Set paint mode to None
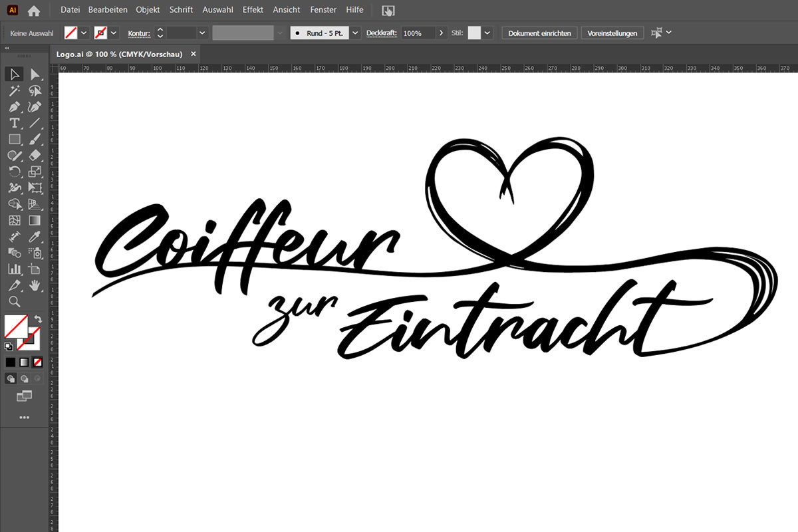Image resolution: width=798 pixels, height=532 pixels. click(38, 362)
